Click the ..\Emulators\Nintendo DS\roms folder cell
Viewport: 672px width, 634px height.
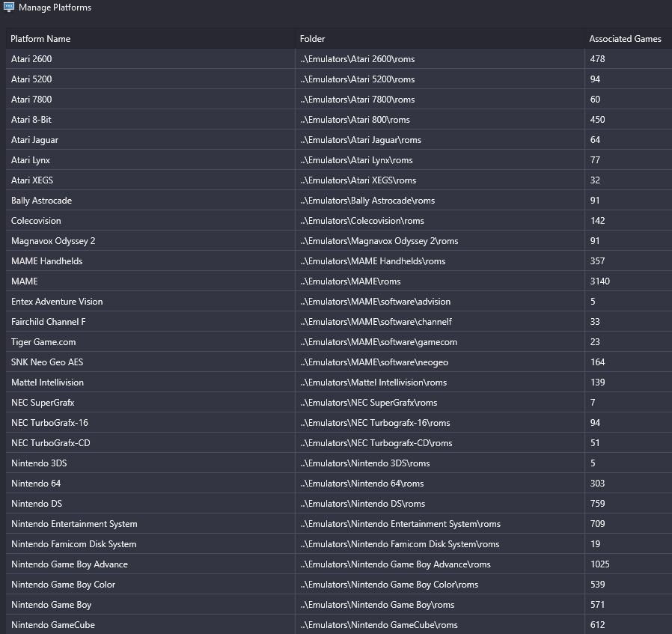[440, 503]
